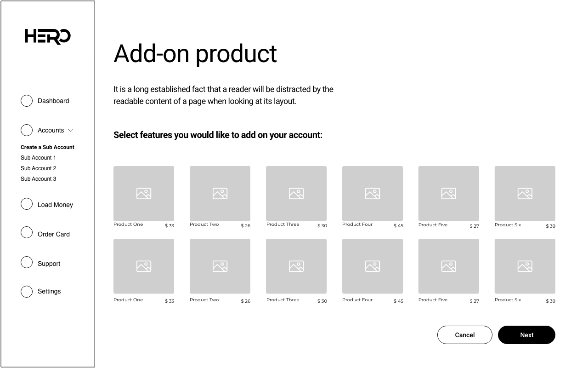This screenshot has height=368, width=588.
Task: Choose Product Four thumbnail in bottom row
Action: point(373,266)
